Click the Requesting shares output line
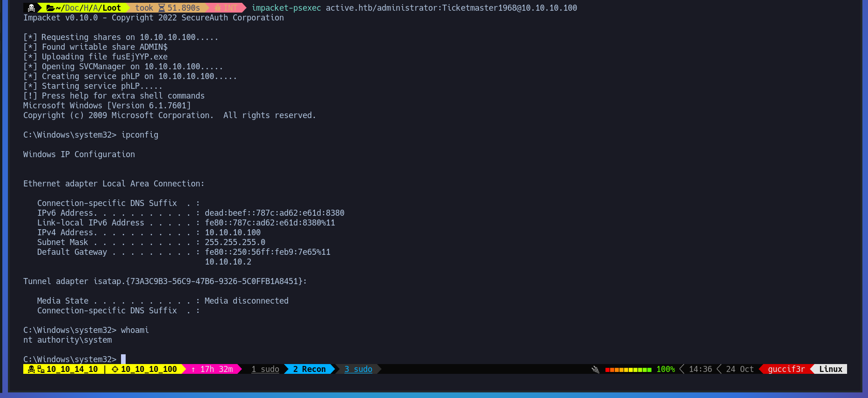The width and height of the screenshot is (868, 398). [x=121, y=37]
